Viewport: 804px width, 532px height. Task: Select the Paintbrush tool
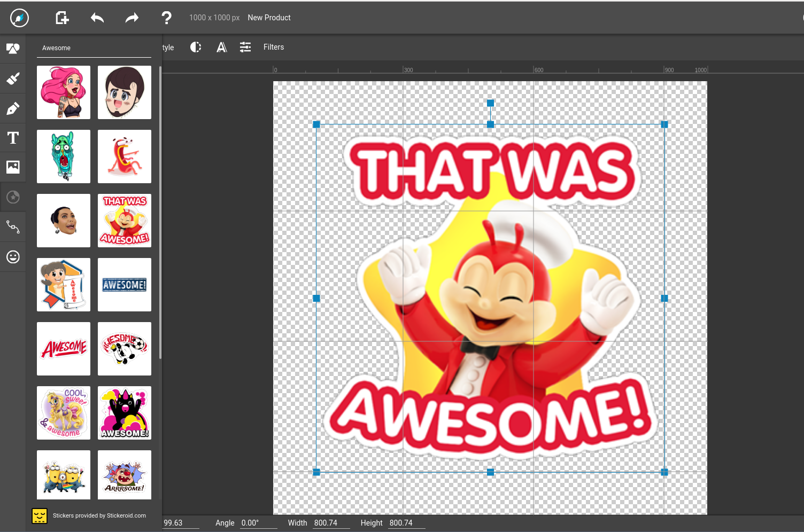point(13,79)
